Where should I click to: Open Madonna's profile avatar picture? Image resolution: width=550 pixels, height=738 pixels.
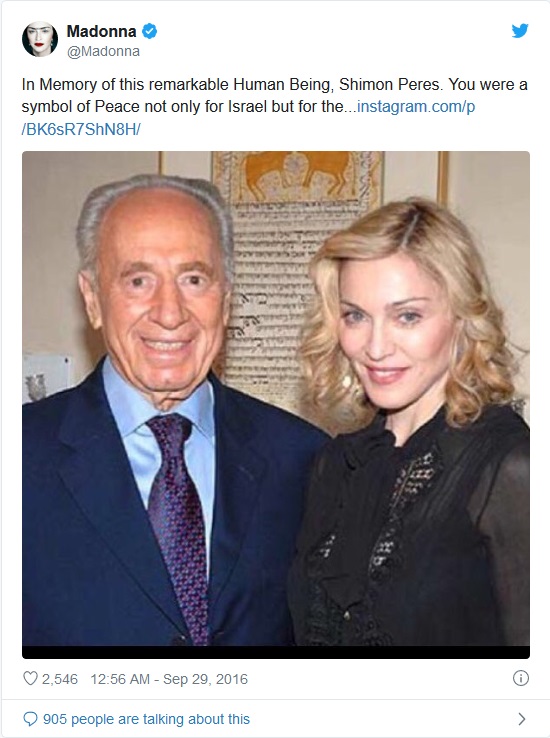click(40, 39)
